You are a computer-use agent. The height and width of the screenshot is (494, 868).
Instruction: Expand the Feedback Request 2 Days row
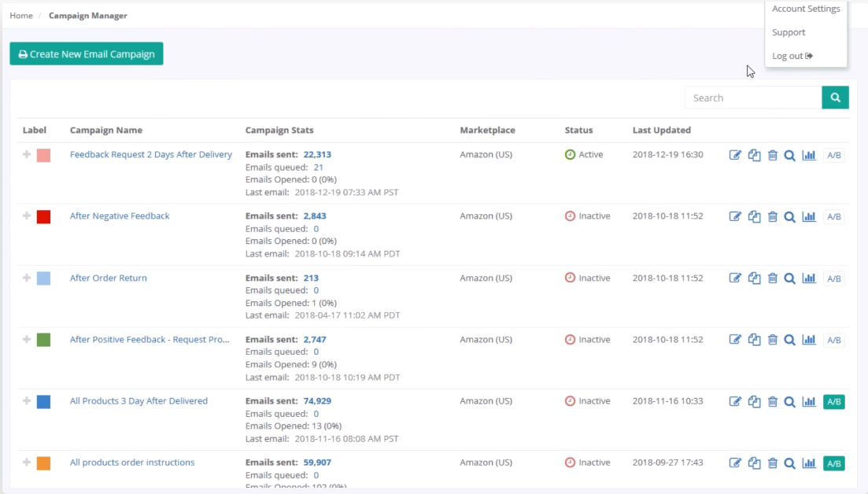click(27, 154)
